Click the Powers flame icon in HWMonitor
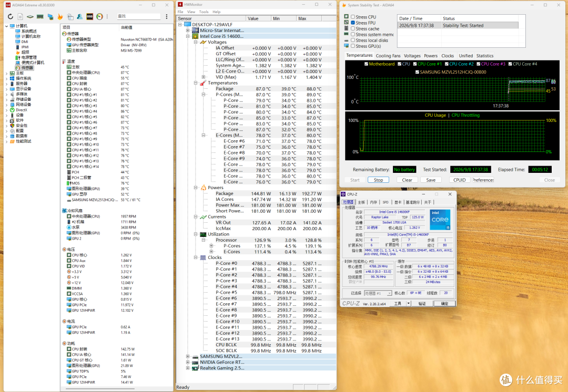 pyautogui.click(x=203, y=188)
